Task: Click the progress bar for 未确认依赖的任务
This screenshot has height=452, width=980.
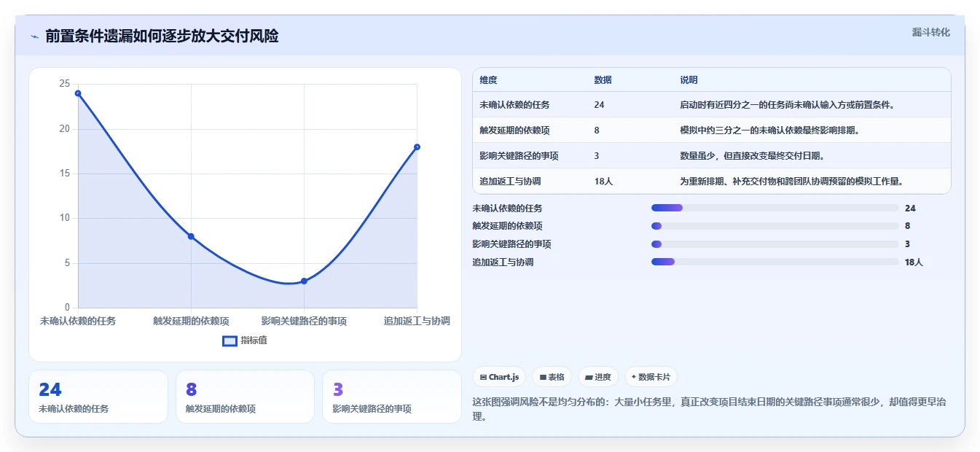Action: pos(775,208)
